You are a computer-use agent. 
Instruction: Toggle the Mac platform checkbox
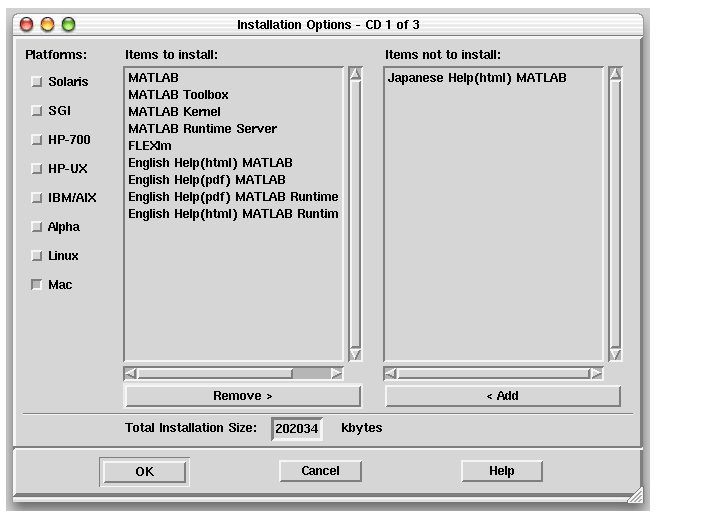tap(36, 284)
